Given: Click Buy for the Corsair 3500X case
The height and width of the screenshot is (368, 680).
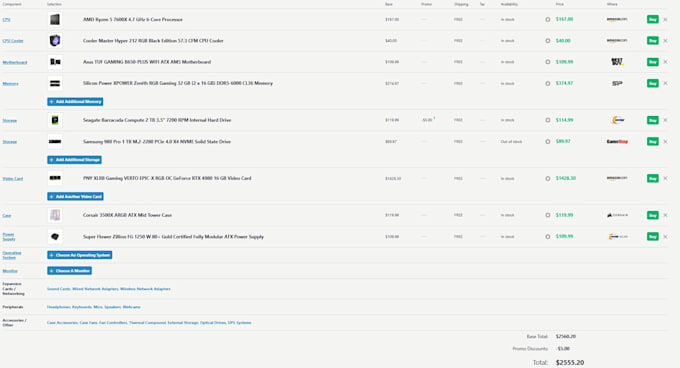Looking at the screenshot, I should pyautogui.click(x=653, y=215).
